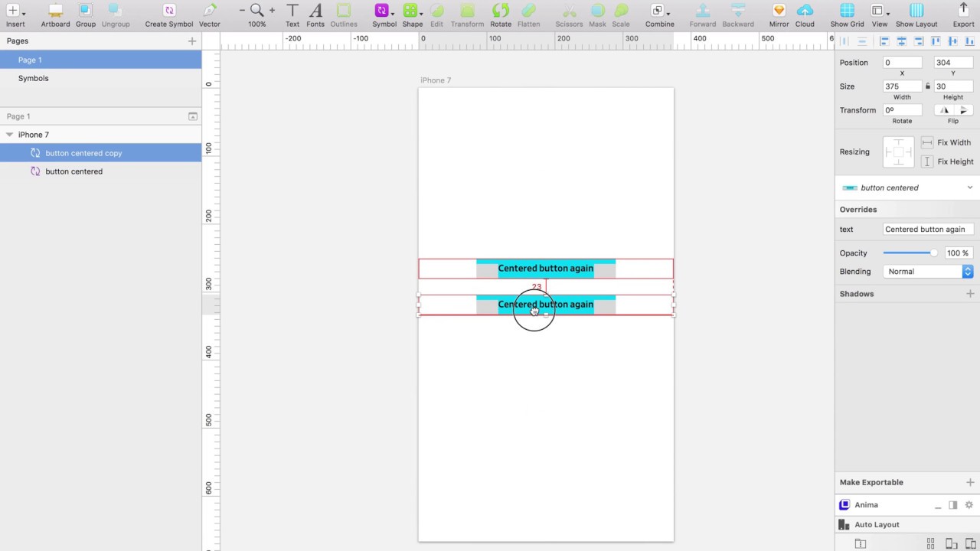Click the Opacity slider handle

(933, 253)
